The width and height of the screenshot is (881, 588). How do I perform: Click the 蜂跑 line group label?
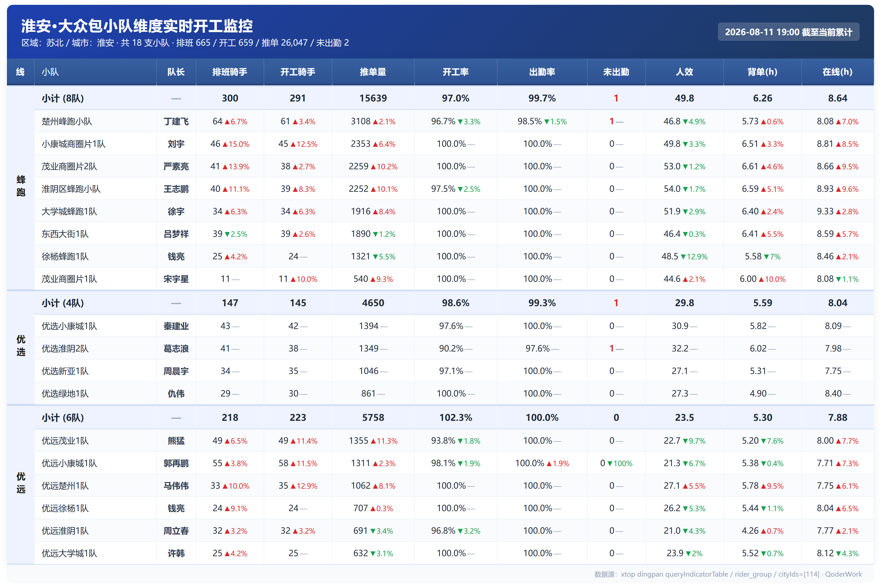click(21, 186)
